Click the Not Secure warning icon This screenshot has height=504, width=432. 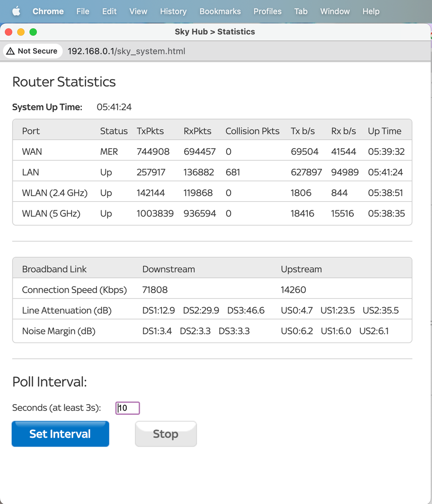tap(11, 51)
